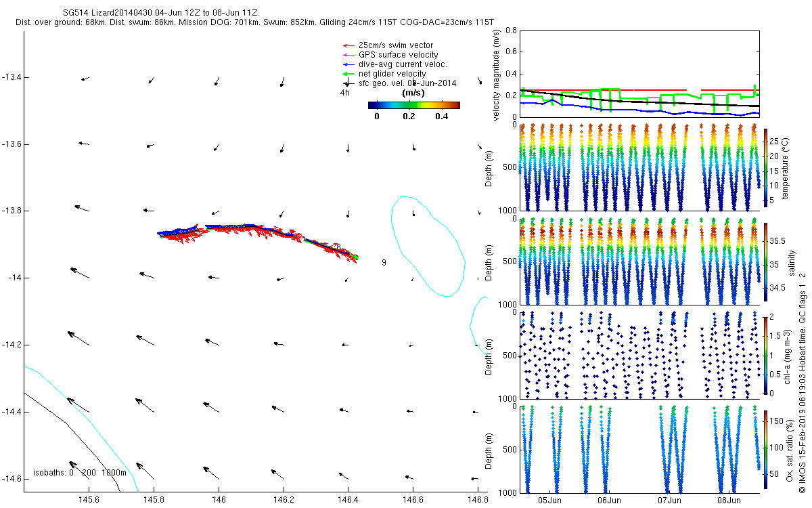This screenshot has width=812, height=508.
Task: Click the magenta GPS surface velocity legend arrow
Action: point(348,55)
